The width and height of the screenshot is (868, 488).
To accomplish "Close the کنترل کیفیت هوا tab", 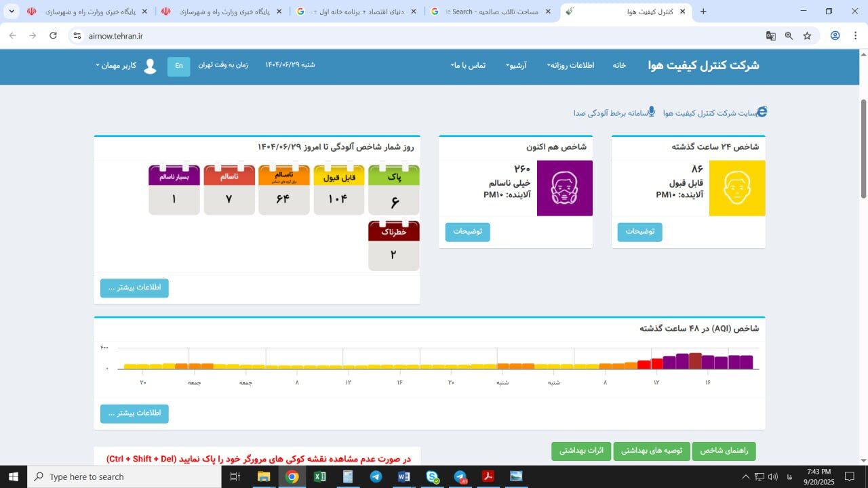I will point(682,12).
